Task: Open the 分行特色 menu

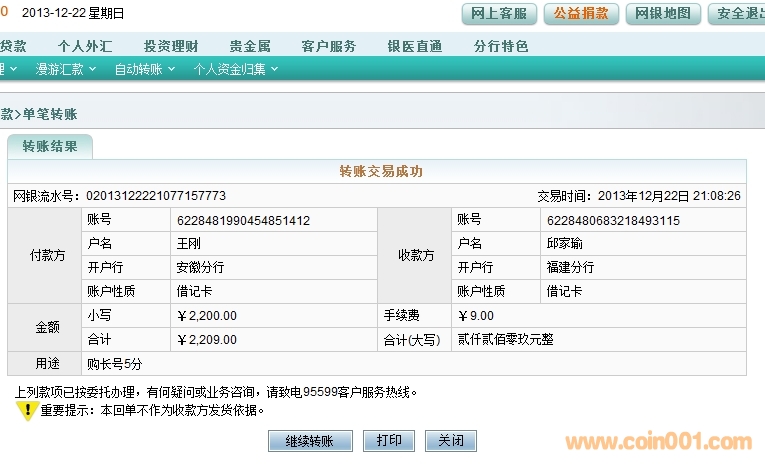Action: [501, 46]
